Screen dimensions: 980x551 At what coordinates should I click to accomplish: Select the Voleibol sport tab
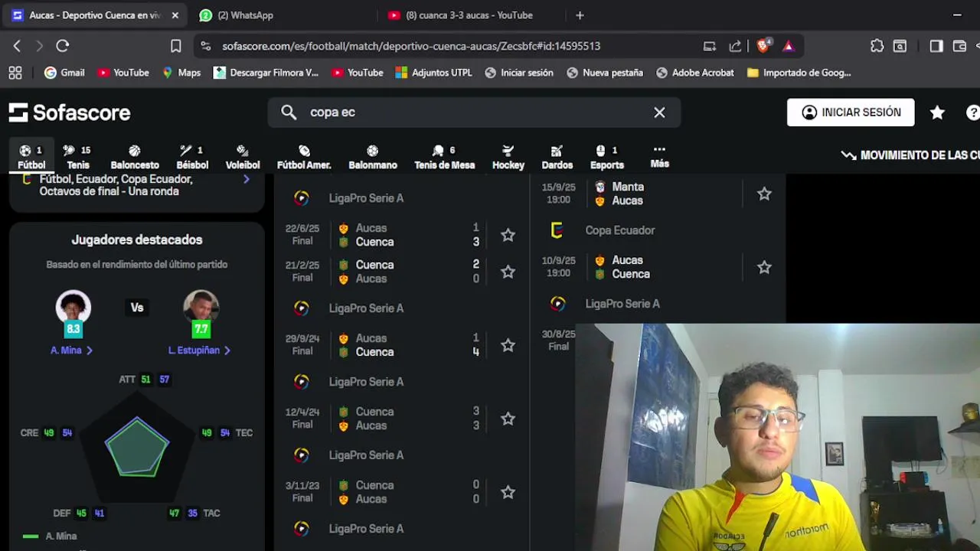(243, 158)
